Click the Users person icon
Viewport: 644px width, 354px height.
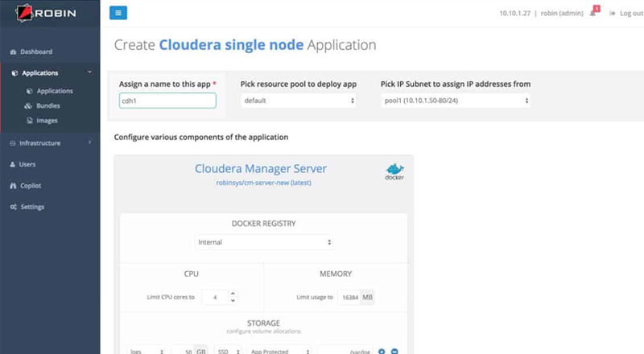(12, 164)
